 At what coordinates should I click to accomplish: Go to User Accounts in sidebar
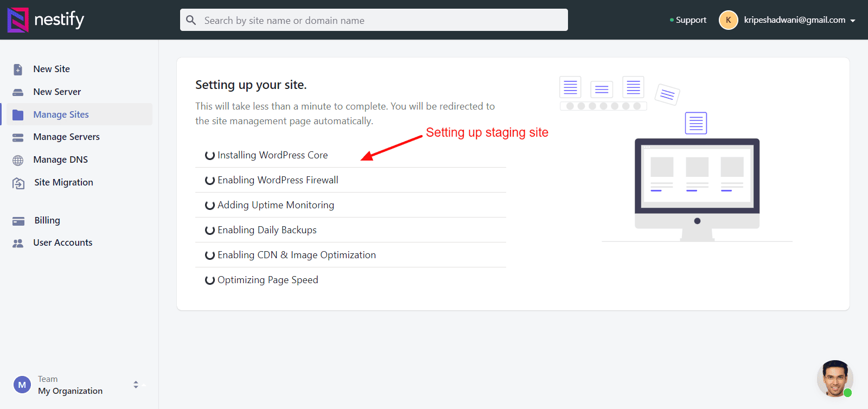click(x=62, y=242)
